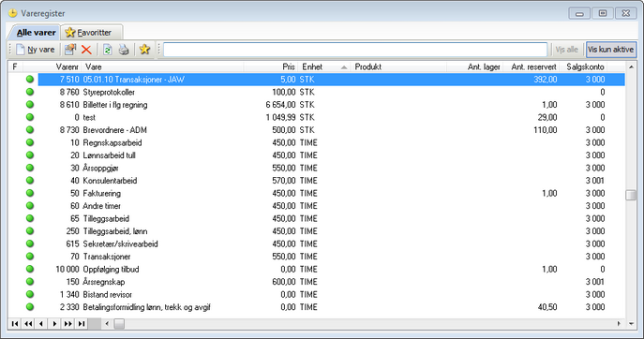Go to previous record arrow
Image resolution: width=644 pixels, height=339 pixels.
tap(41, 324)
